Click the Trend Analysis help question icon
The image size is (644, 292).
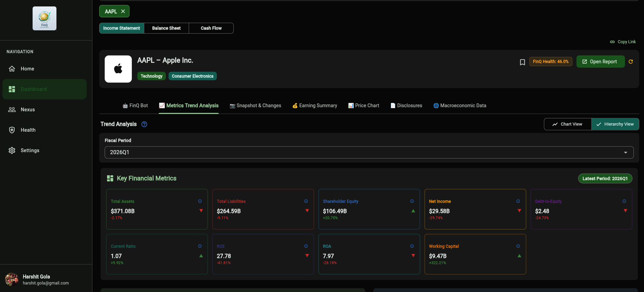[x=144, y=124]
